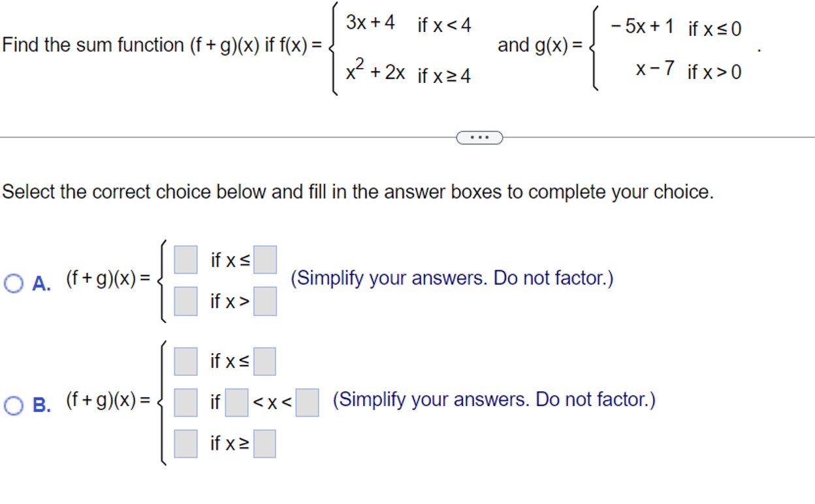
Task: Click '(Simplify your answers)' text beside choice A
Action: click(x=451, y=277)
